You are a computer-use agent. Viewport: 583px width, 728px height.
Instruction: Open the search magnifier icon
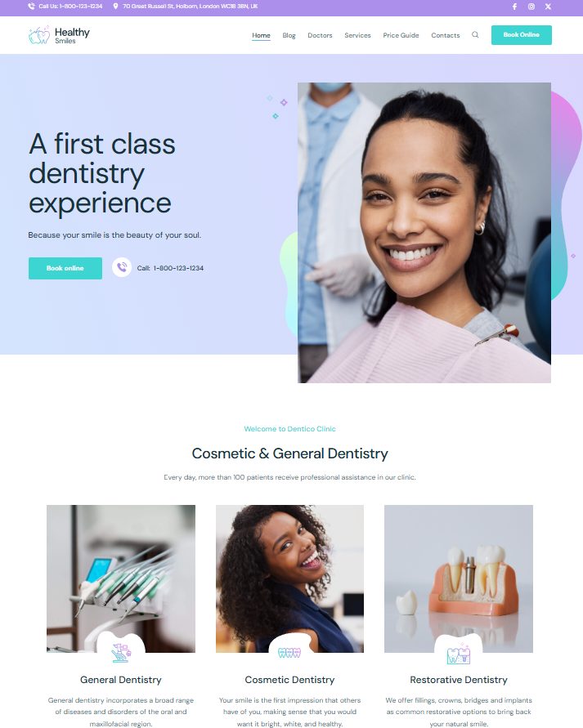pos(475,35)
